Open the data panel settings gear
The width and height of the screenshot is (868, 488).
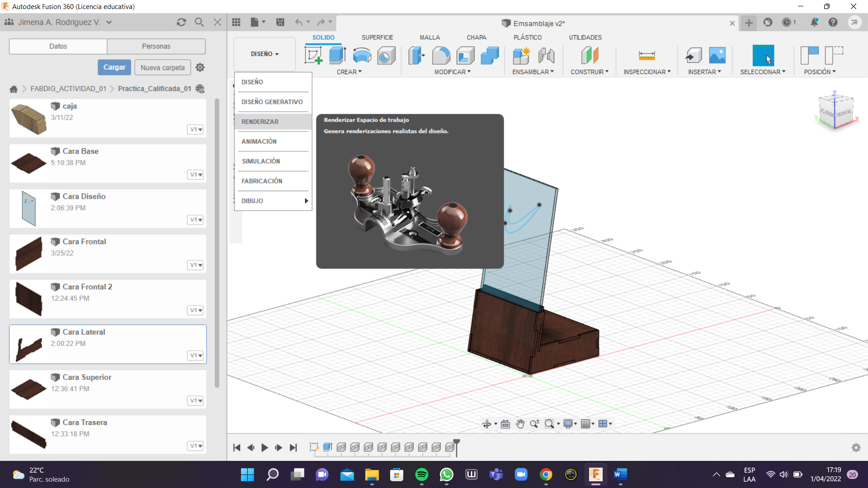(x=200, y=67)
